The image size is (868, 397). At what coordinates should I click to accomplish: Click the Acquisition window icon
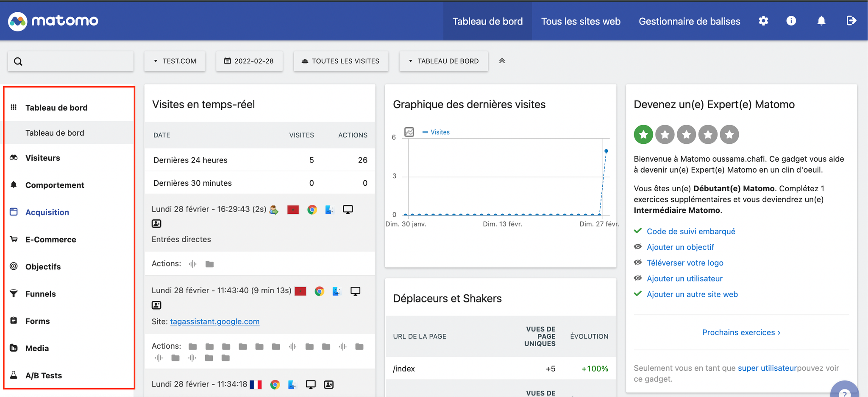[14, 212]
